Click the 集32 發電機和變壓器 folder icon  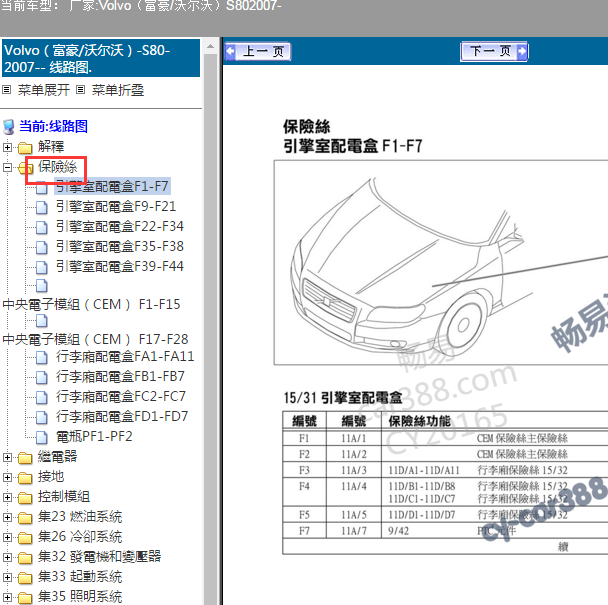pyautogui.click(x=25, y=558)
